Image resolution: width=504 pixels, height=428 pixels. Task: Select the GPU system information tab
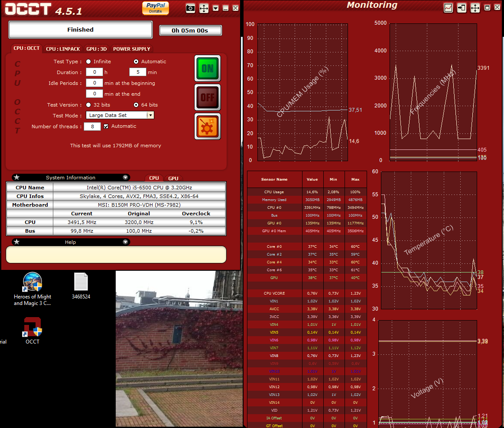173,178
